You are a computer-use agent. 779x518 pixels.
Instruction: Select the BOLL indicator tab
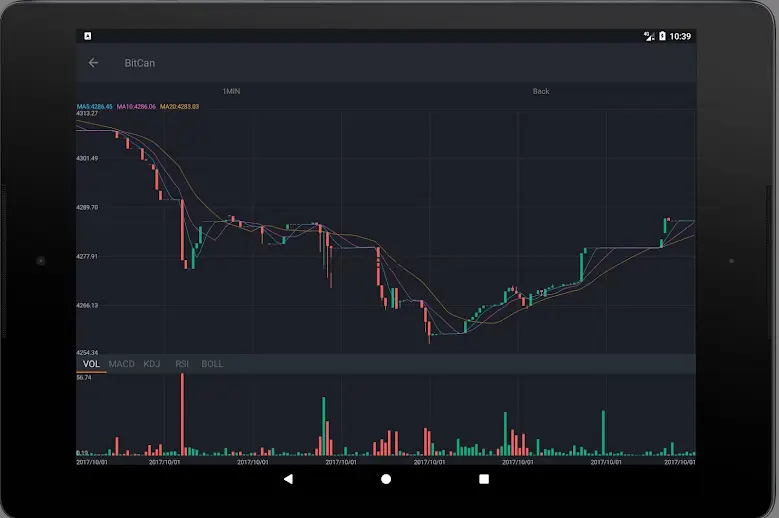pyautogui.click(x=212, y=364)
